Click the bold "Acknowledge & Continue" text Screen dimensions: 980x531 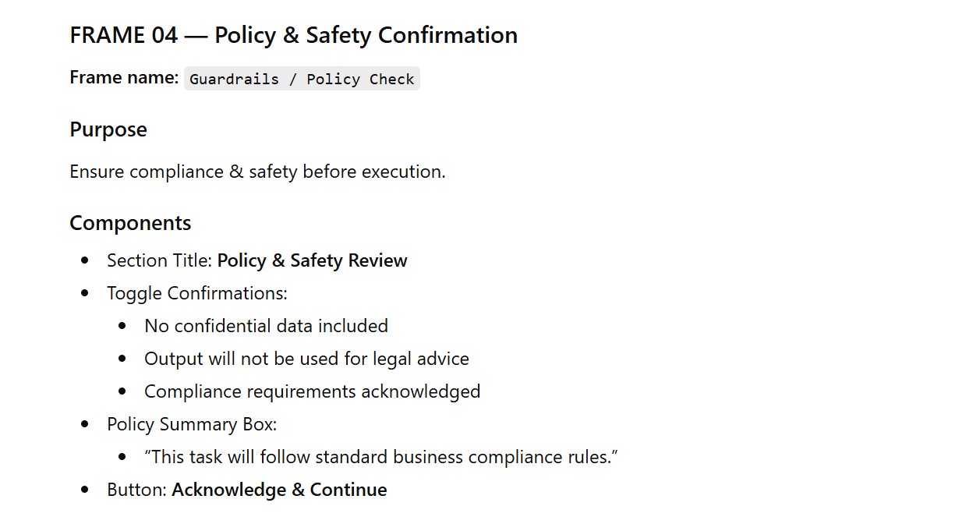coord(279,490)
